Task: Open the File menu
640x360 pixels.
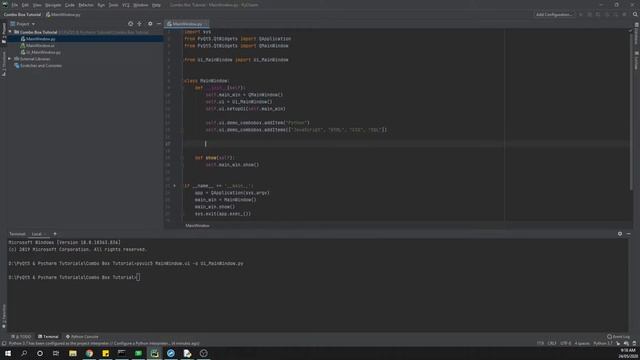Action: pyautogui.click(x=15, y=5)
